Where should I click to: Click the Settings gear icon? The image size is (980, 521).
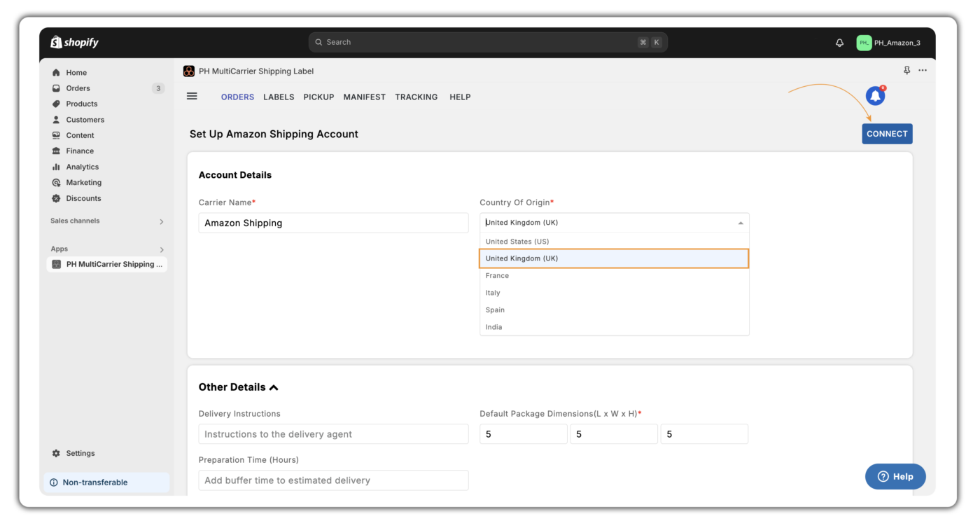tap(56, 453)
